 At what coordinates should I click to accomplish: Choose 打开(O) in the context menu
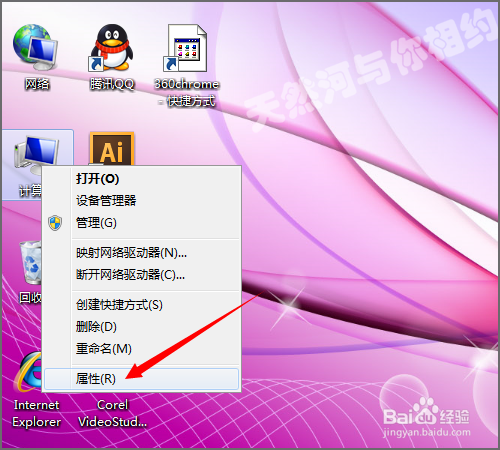pos(141,179)
